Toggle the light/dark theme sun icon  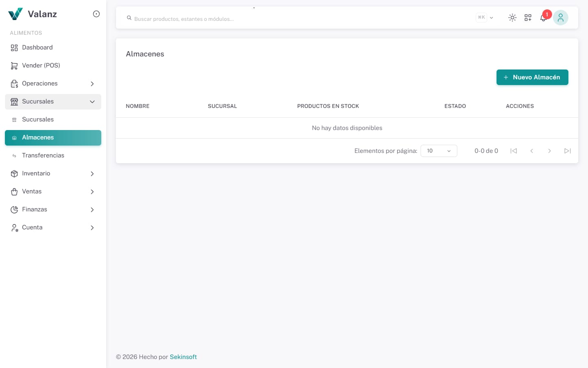click(512, 18)
